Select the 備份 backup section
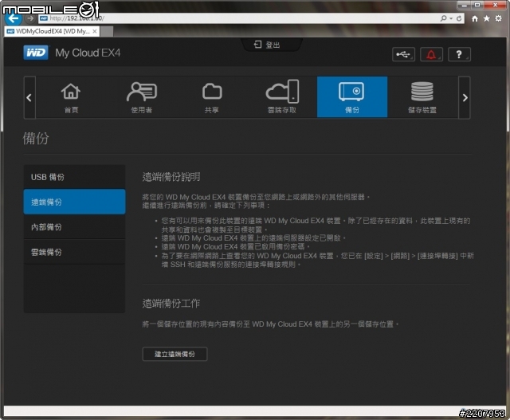The height and width of the screenshot is (420, 510). point(352,97)
